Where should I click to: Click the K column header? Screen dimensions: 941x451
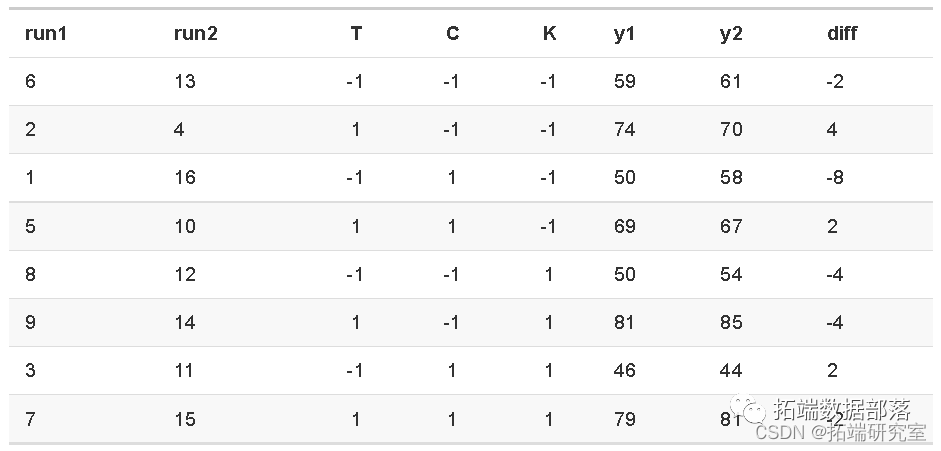(x=549, y=33)
